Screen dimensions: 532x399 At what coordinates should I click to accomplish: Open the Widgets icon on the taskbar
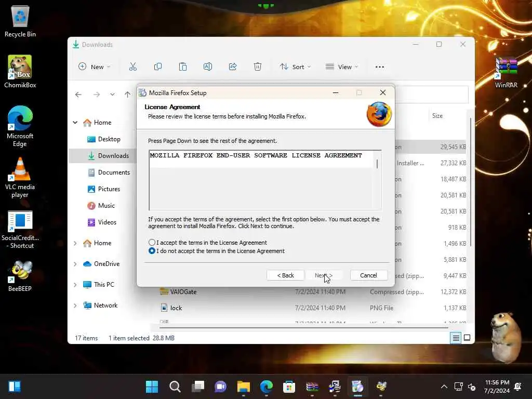[15, 387]
